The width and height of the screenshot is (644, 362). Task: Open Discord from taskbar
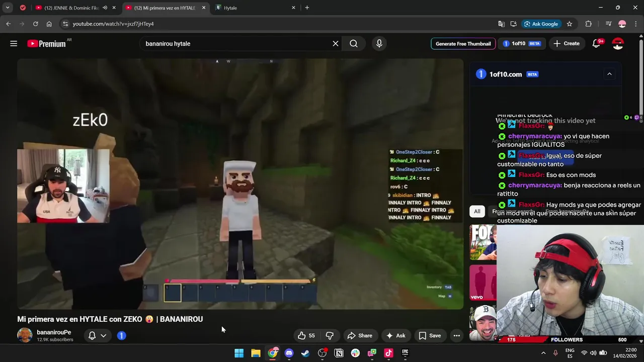(x=289, y=353)
